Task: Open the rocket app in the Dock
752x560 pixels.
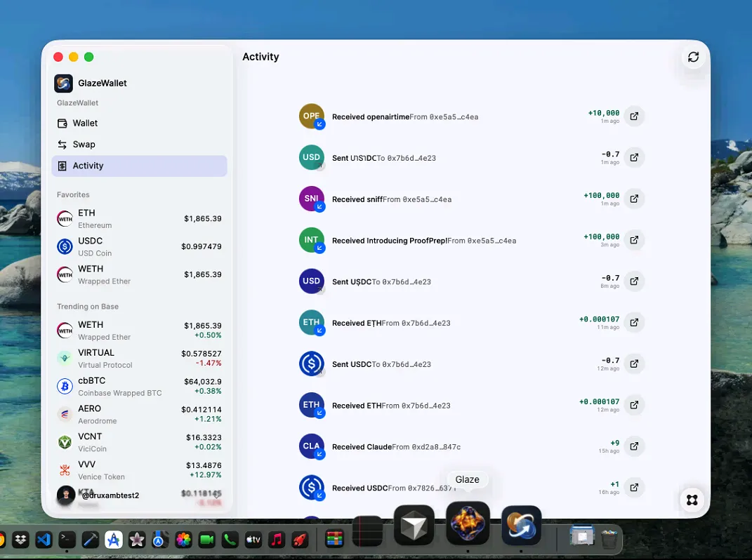Action: tap(300, 540)
